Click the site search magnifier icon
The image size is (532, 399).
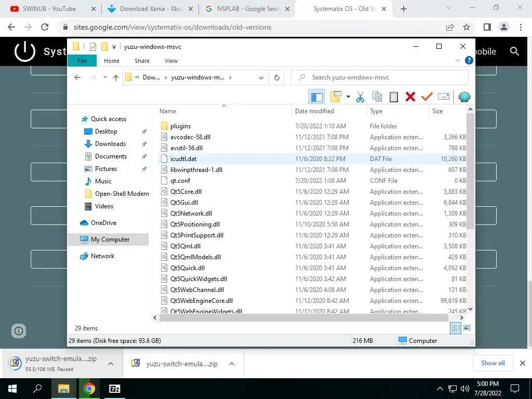click(515, 51)
